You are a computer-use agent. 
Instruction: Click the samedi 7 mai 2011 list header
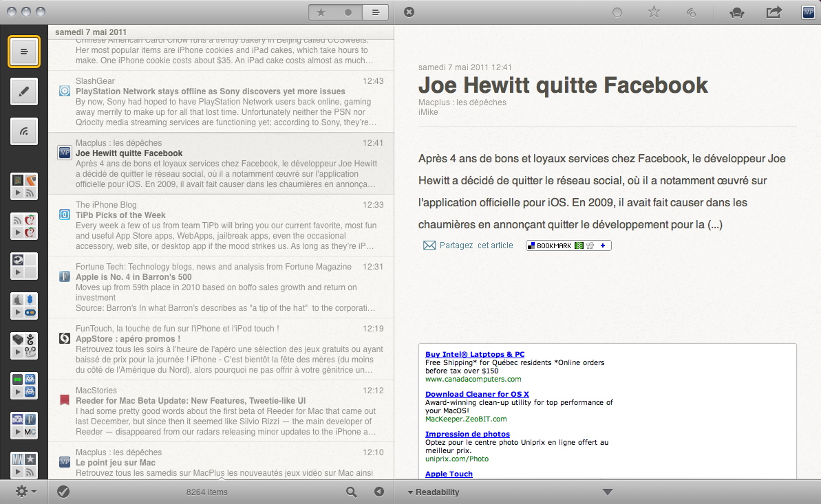coord(91,32)
